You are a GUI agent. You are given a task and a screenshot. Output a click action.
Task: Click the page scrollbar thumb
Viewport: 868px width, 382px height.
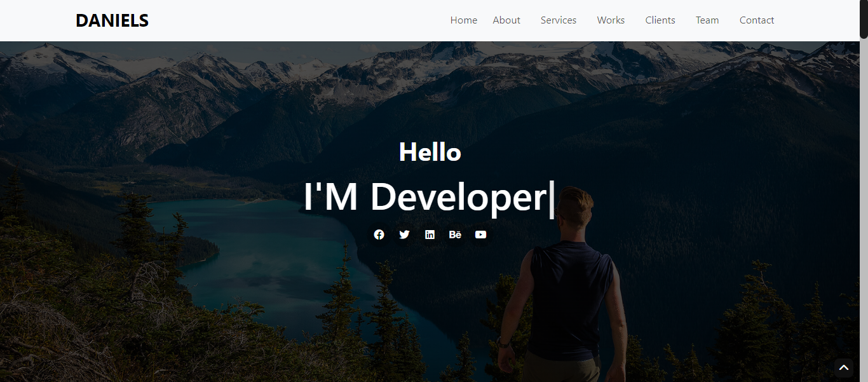coord(864,19)
